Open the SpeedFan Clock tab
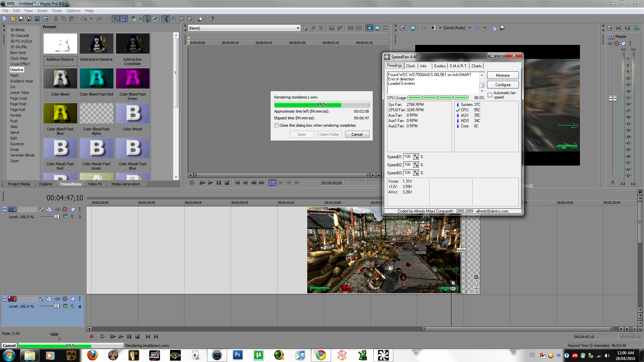This screenshot has width=644, height=362. [x=411, y=66]
